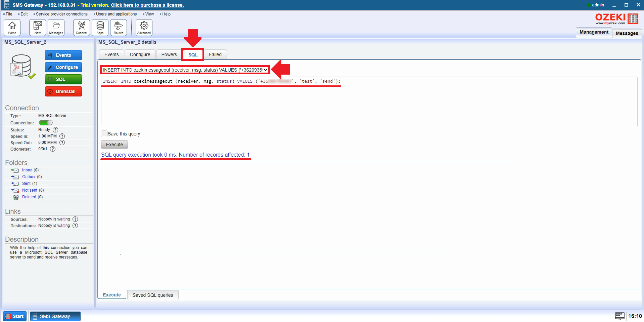This screenshot has height=322, width=644.
Task: Open the File menu
Action: [x=9, y=14]
